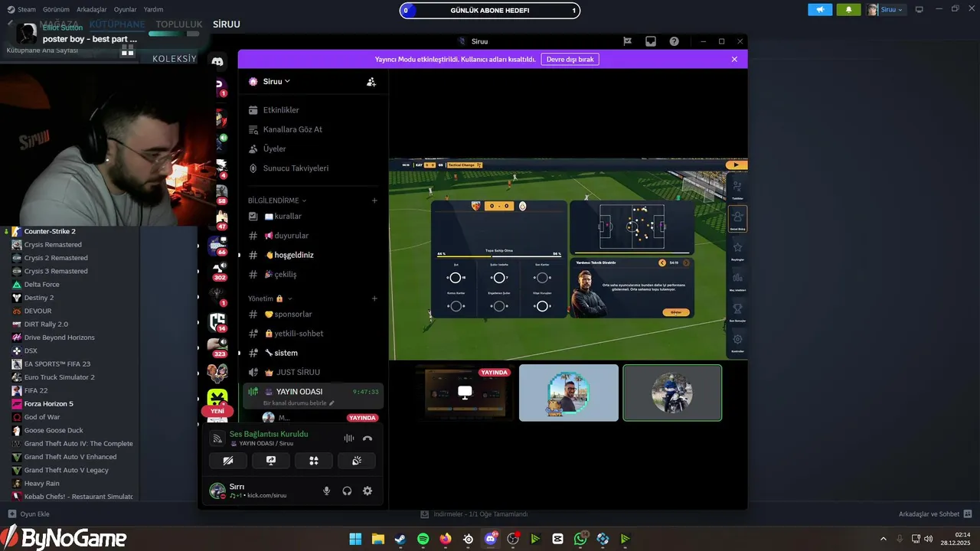Open the hoşgeldiniz text channel
Viewport: 980px width, 551px height.
pyautogui.click(x=312, y=255)
